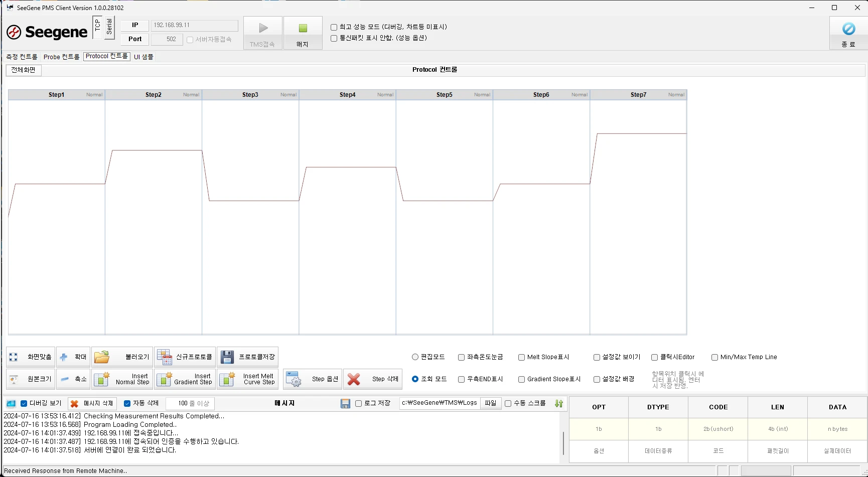Click Insert Normal Step button

click(122, 379)
